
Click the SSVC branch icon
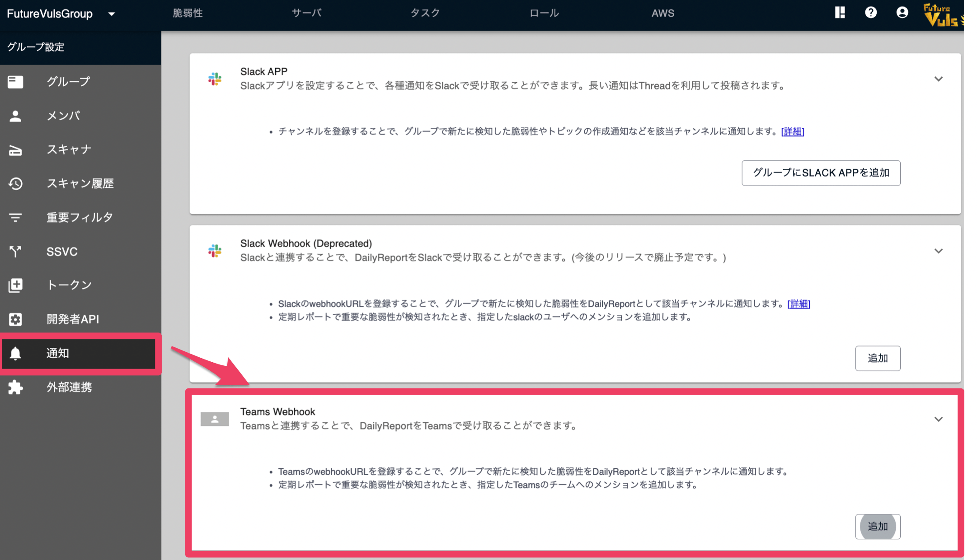pyautogui.click(x=15, y=251)
